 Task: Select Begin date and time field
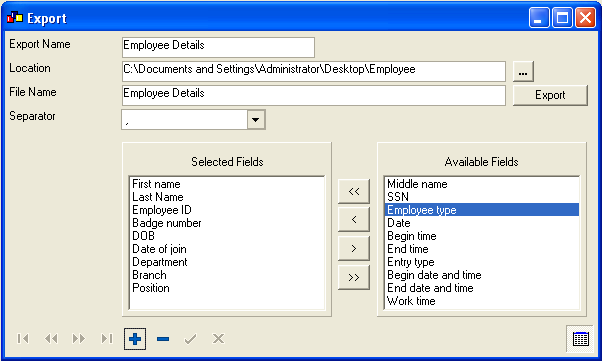[x=481, y=275]
